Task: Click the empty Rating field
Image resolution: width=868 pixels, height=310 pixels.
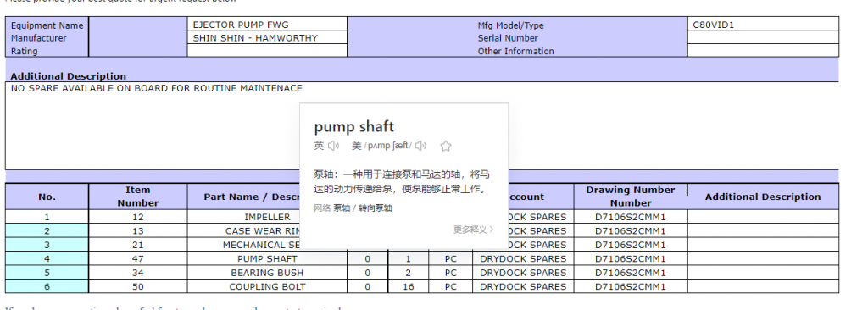Action: [267, 50]
